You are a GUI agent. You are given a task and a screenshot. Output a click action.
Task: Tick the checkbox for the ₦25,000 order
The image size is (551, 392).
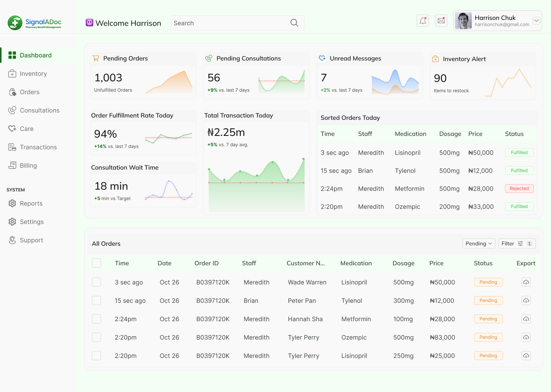pos(96,356)
